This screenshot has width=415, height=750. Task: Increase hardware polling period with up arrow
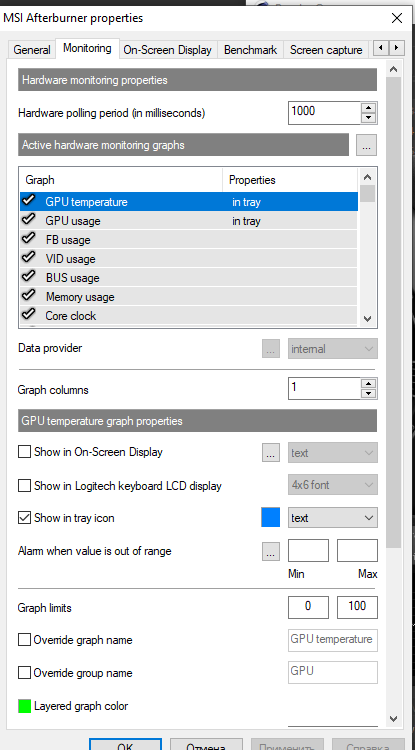tap(368, 107)
